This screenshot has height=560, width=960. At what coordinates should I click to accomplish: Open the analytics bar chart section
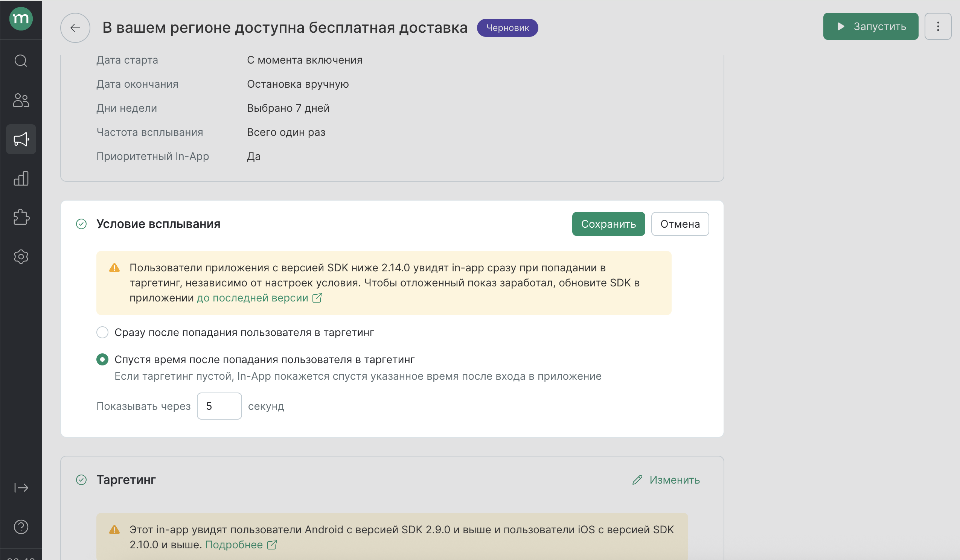(x=21, y=178)
